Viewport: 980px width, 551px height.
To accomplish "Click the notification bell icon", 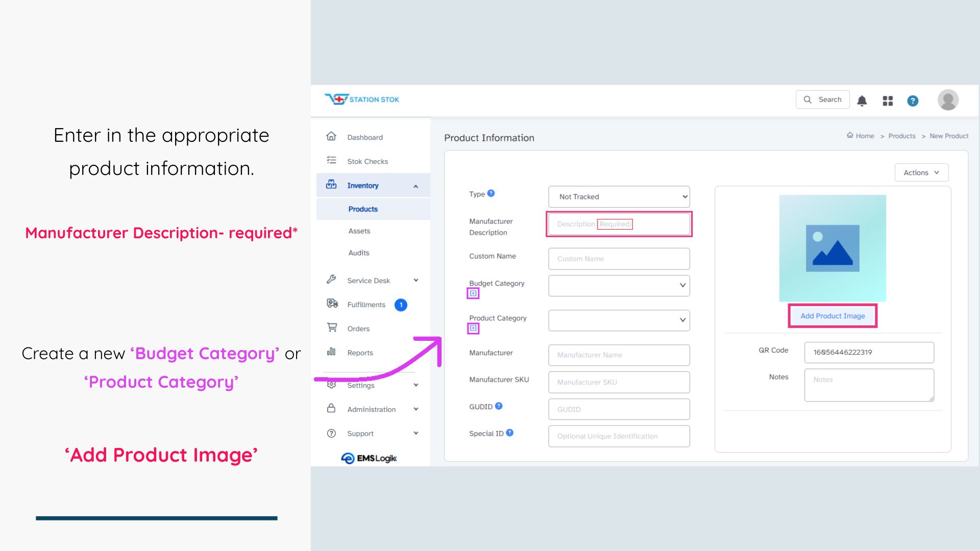I will [x=862, y=101].
